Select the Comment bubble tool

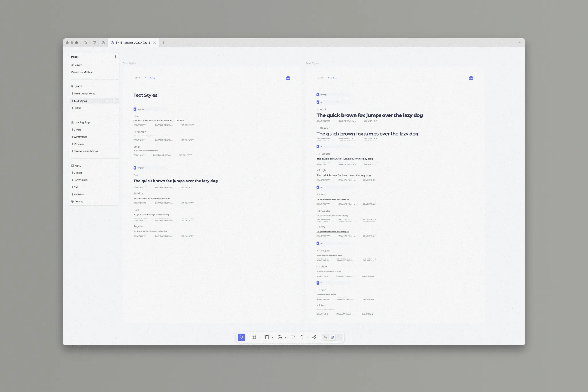(x=301, y=337)
